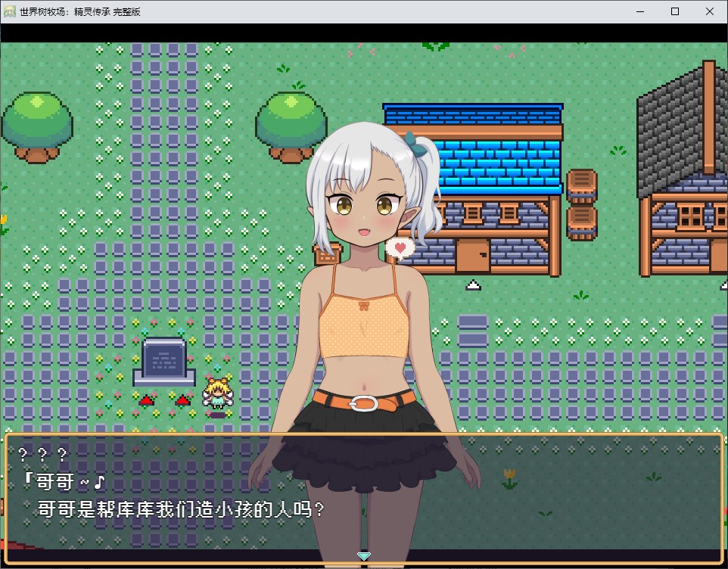The height and width of the screenshot is (569, 728).
Task: Click the stacked wooden barrels beside the house
Action: click(582, 204)
